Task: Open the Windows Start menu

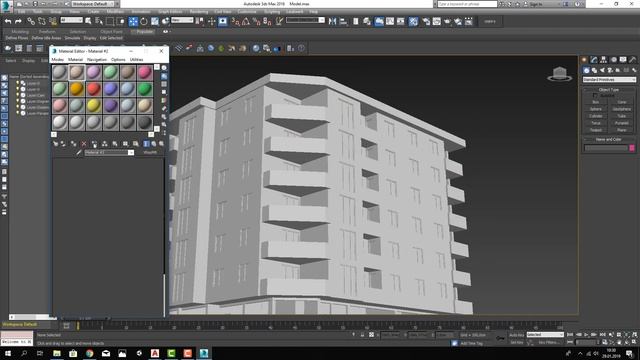Action: 8,353
